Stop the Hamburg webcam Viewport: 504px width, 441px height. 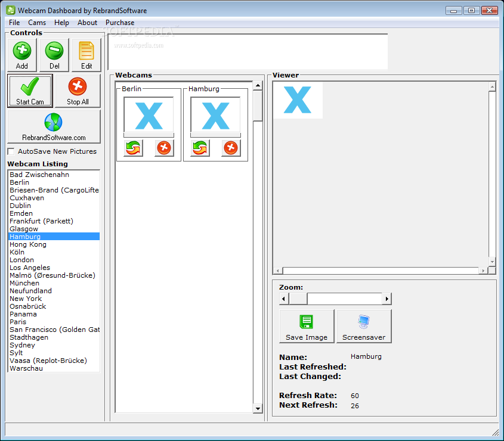[231, 148]
